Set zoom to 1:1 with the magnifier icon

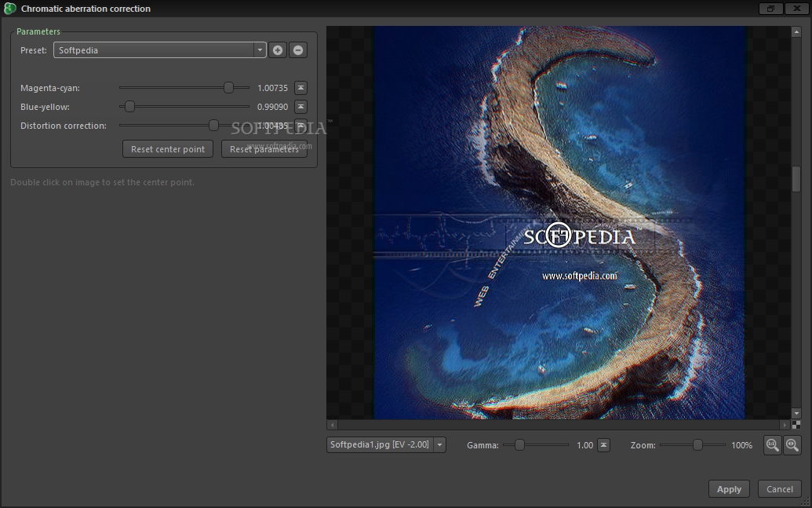click(772, 444)
